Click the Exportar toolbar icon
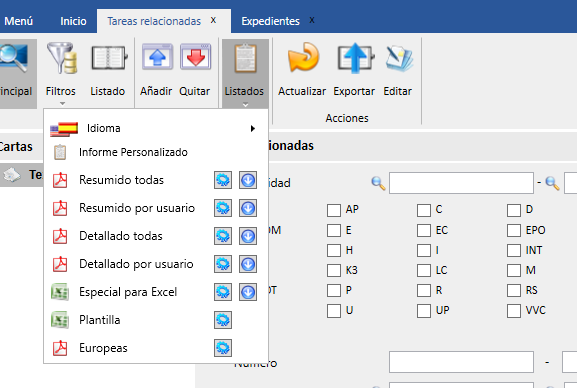Screen dimensions: 577x388 [355, 58]
